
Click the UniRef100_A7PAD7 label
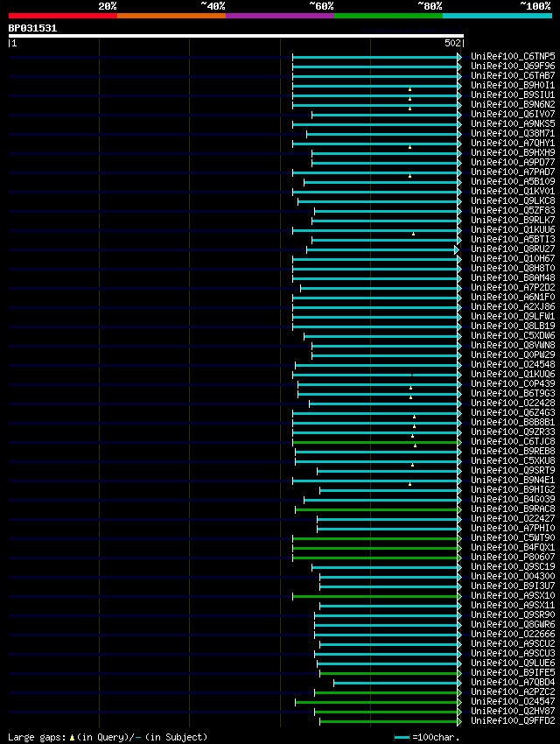coord(513,172)
